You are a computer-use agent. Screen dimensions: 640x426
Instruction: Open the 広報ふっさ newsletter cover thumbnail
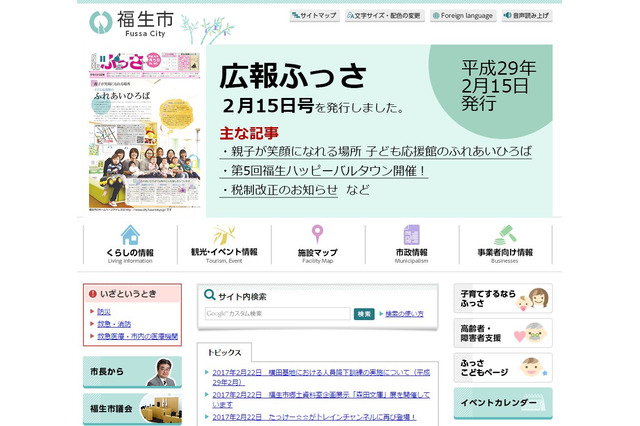[145, 131]
